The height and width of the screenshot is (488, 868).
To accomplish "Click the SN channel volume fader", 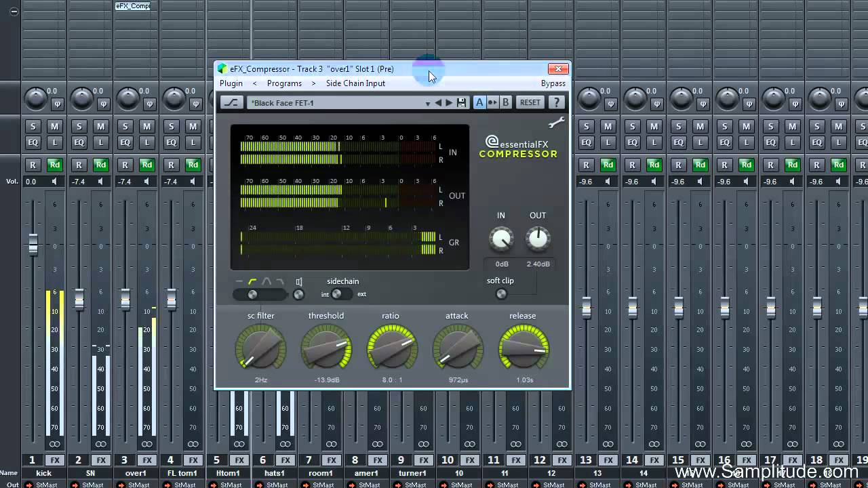I will tap(79, 299).
